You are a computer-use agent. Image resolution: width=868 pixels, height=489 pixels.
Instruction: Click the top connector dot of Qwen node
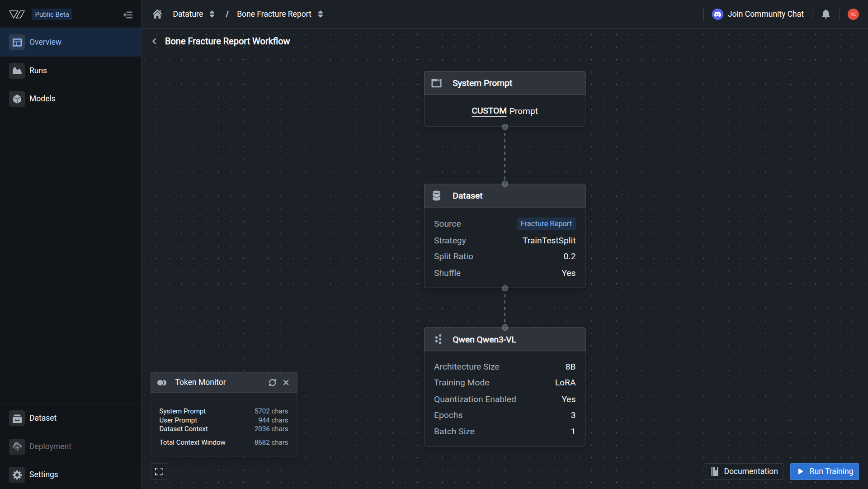pos(505,328)
